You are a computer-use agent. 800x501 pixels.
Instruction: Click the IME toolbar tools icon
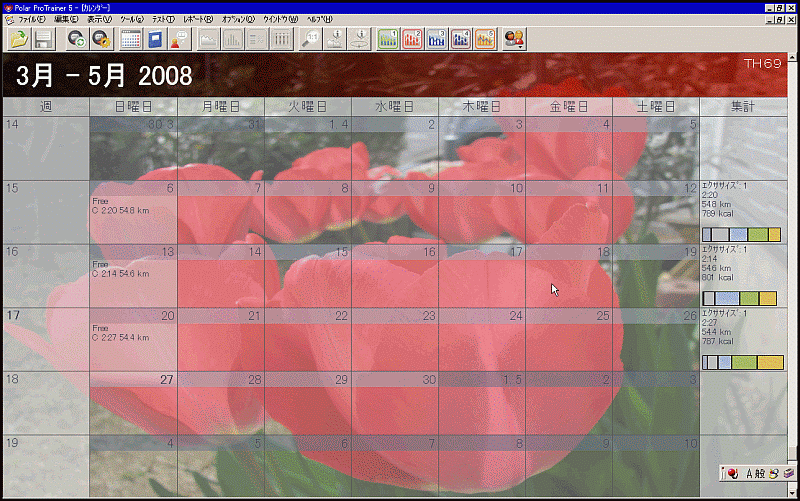pyautogui.click(x=789, y=474)
